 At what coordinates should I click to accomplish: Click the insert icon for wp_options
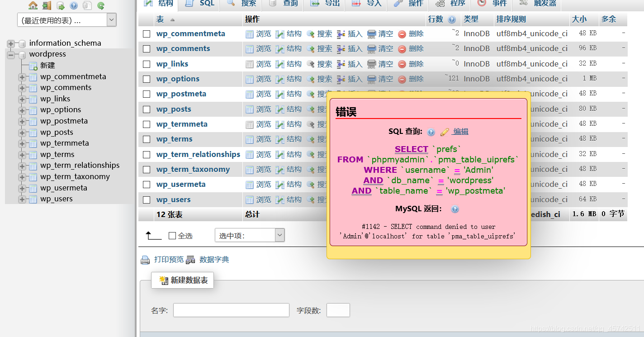tap(341, 79)
